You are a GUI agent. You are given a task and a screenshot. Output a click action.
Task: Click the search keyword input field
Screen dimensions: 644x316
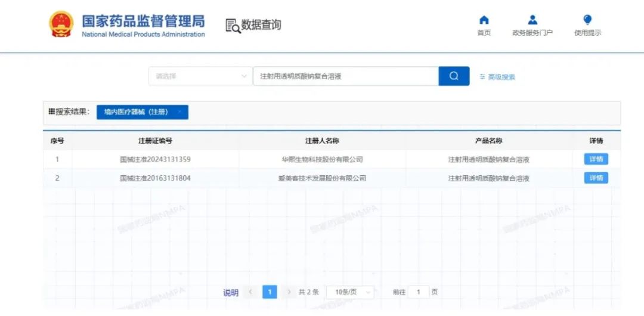(346, 76)
